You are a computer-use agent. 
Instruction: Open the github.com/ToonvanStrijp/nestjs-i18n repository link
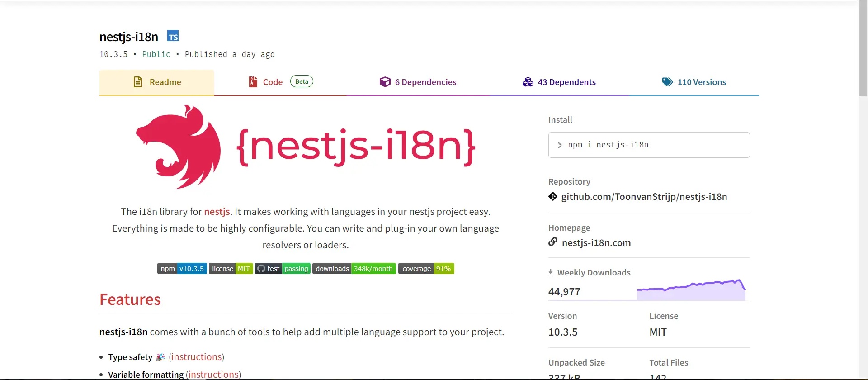click(x=644, y=197)
